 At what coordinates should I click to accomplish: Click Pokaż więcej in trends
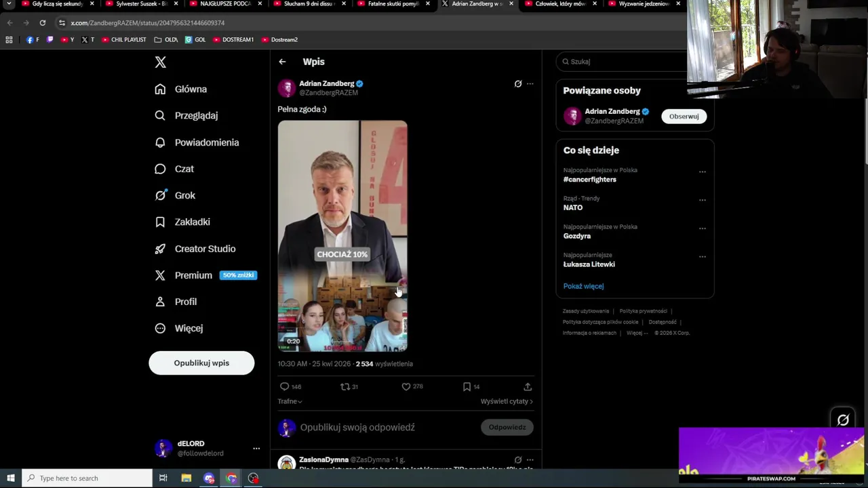coord(583,286)
